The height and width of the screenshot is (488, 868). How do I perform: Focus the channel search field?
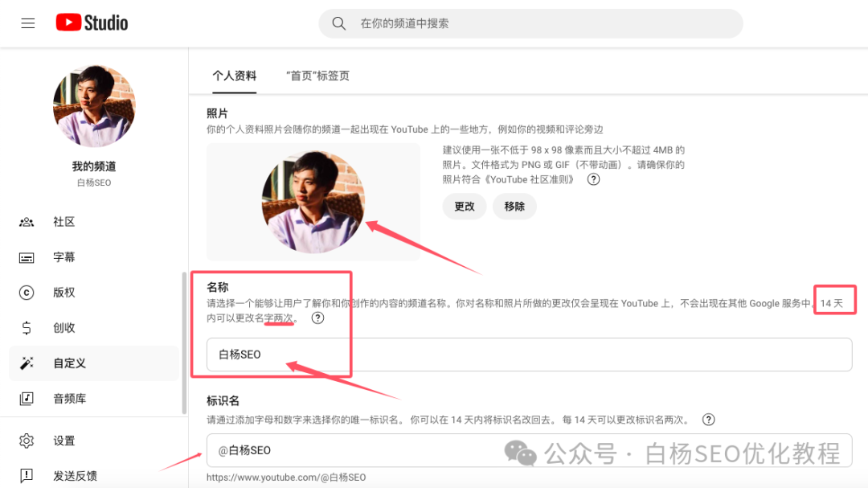530,23
